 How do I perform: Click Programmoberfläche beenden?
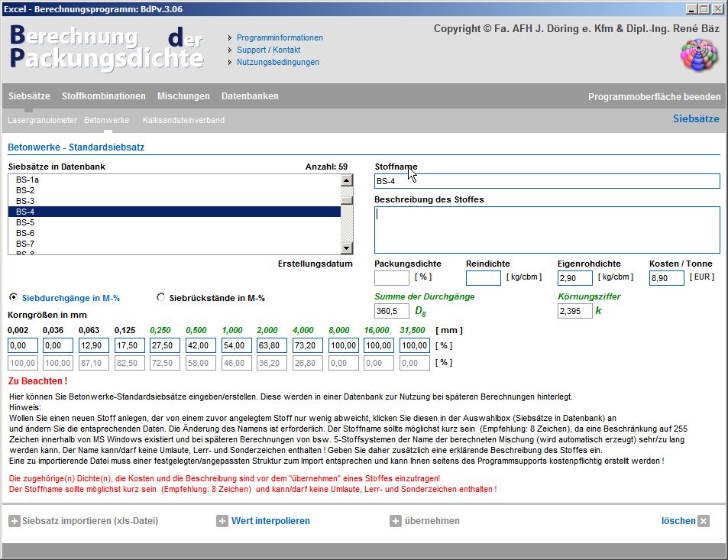[x=654, y=97]
